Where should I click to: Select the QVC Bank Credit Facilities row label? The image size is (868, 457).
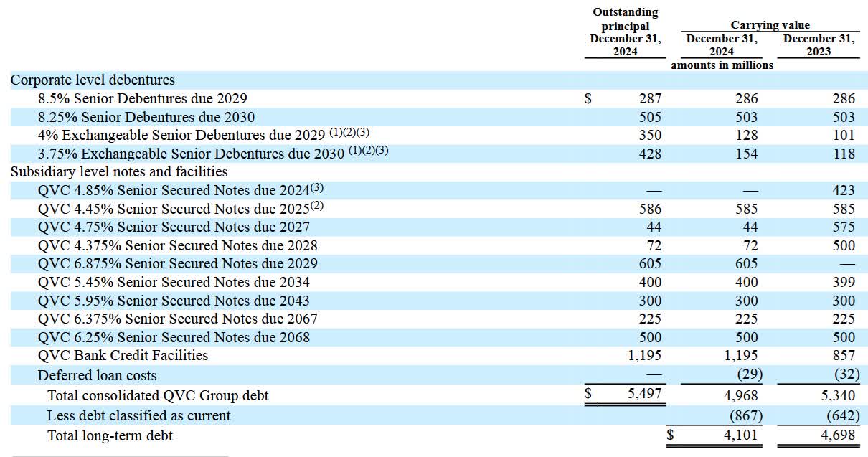123,355
